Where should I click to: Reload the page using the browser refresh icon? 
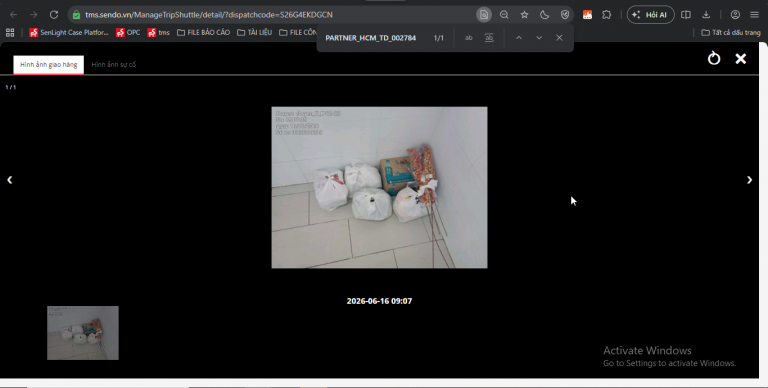[54, 15]
